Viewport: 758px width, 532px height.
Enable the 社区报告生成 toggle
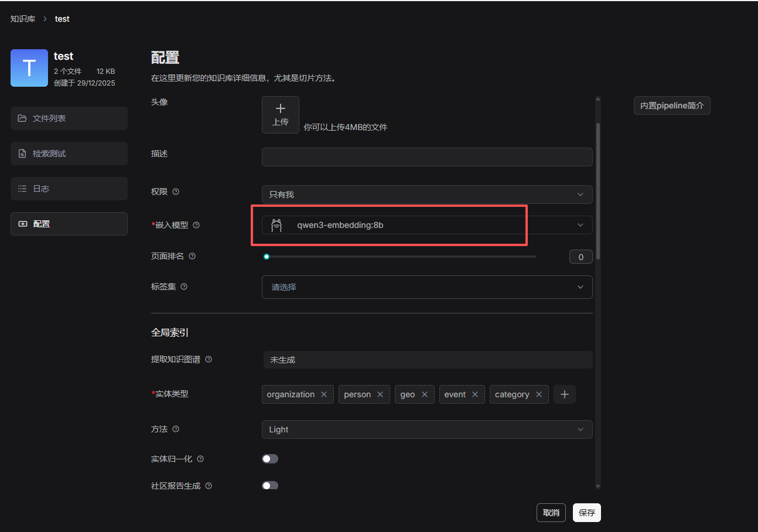(270, 485)
